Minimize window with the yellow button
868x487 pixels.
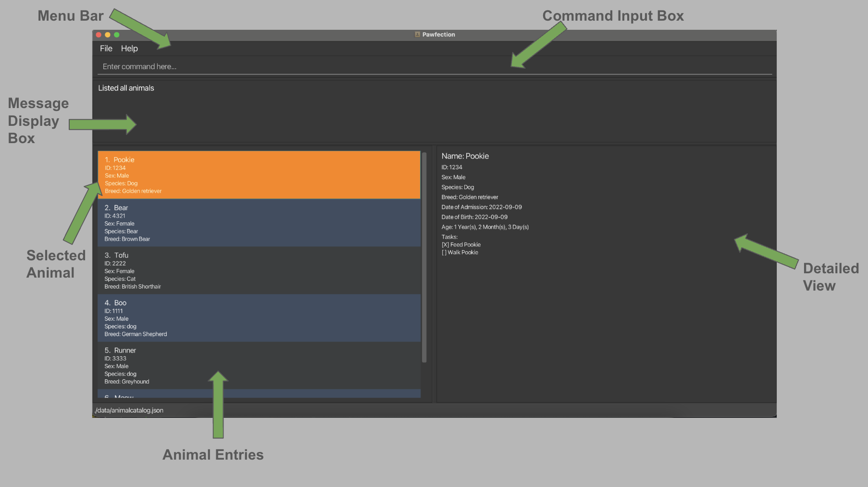(108, 35)
